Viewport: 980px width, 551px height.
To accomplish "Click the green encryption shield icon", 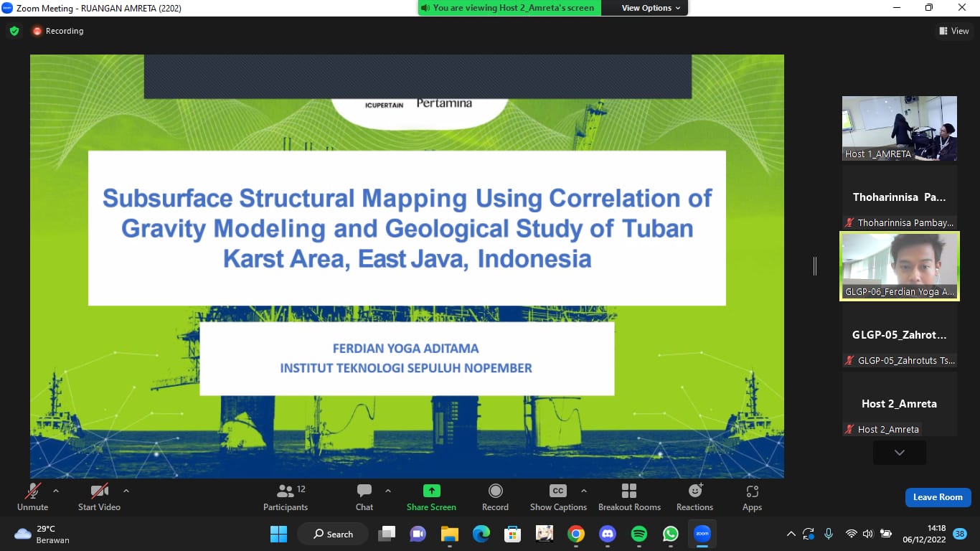I will pyautogui.click(x=14, y=31).
